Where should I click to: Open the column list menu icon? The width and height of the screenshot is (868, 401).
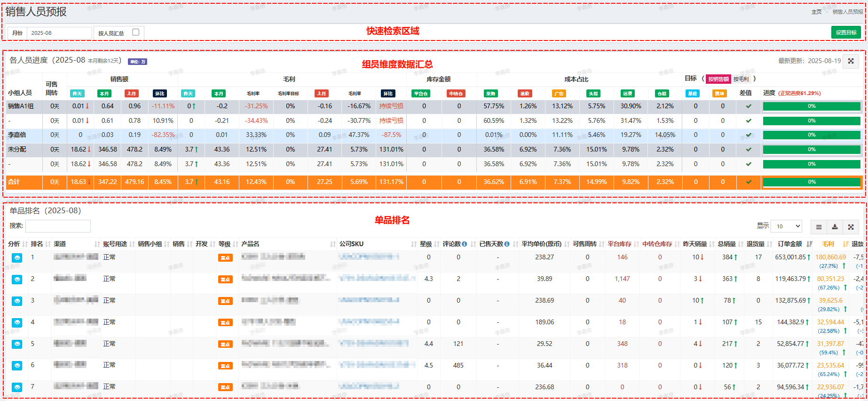(x=819, y=227)
